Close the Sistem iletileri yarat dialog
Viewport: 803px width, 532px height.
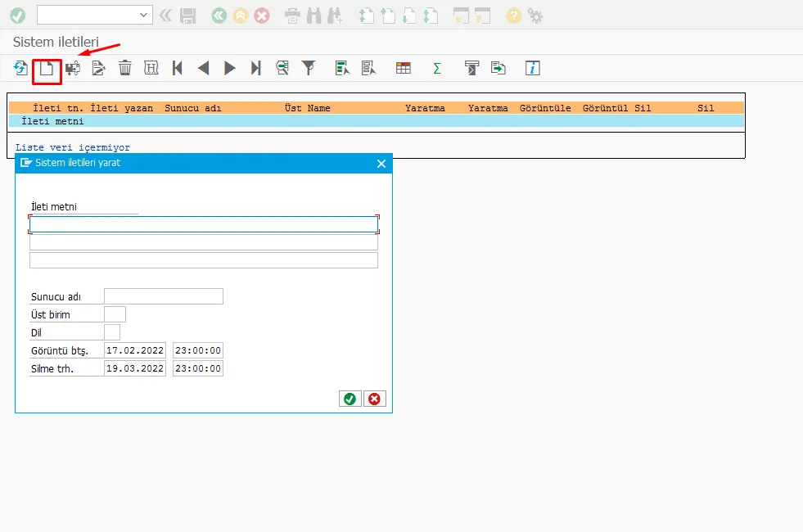pos(381,164)
